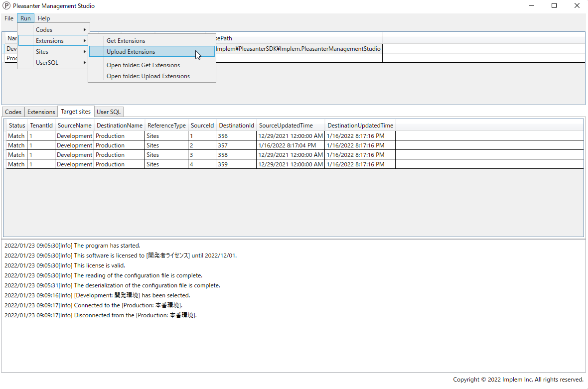
Task: Click the Match status of SourceId 3 row
Action: pyautogui.click(x=16, y=155)
